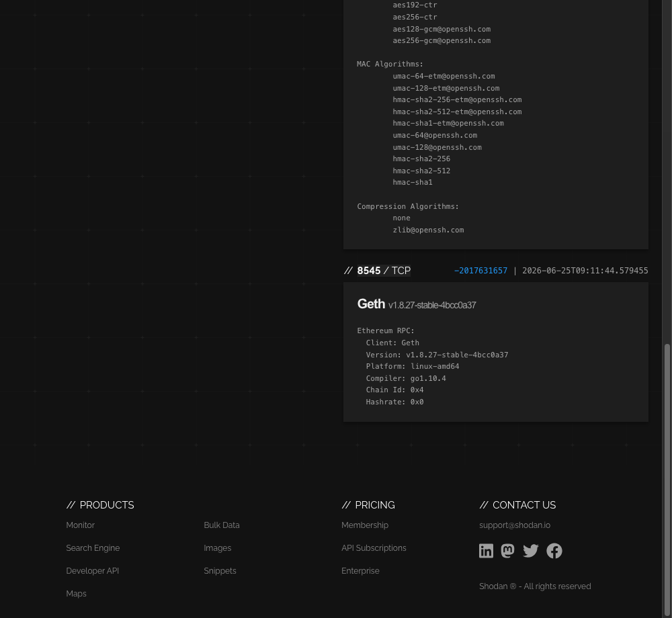Select the aes128-gcm@openssh.com entry
The image size is (672, 618).
point(442,29)
